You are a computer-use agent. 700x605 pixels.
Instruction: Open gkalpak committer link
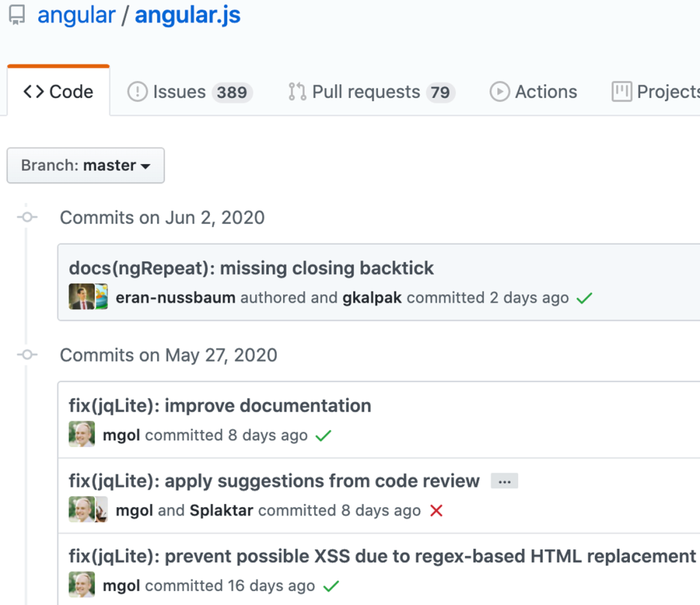tap(372, 297)
